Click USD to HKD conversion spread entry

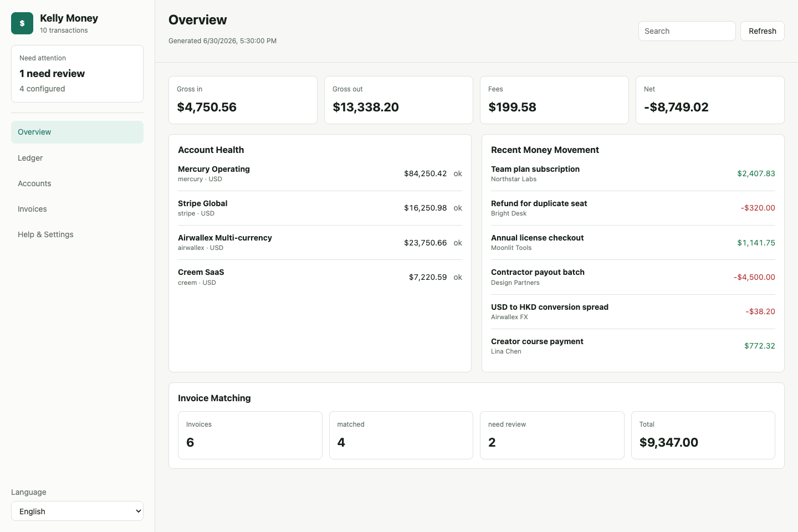pyautogui.click(x=633, y=311)
